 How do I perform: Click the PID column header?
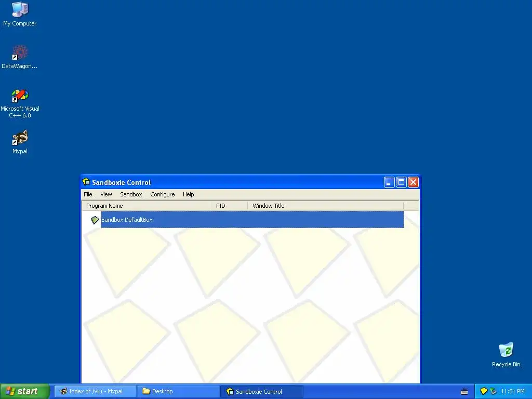229,206
